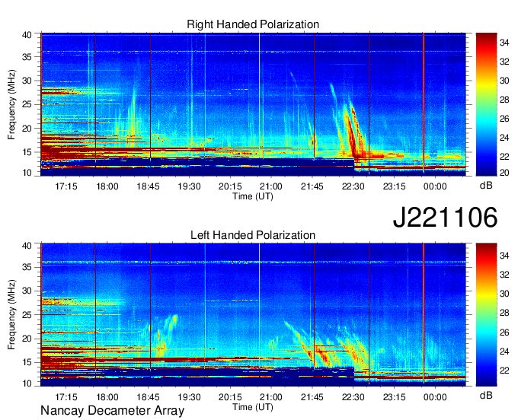Screen dimensions: 518x420
Task: Click the 21:45 time tick of Right Handed plot
Action: pyautogui.click(x=312, y=186)
